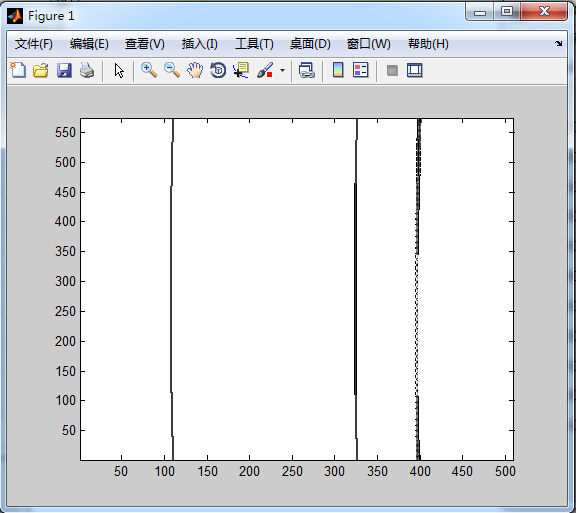Image resolution: width=576 pixels, height=513 pixels.
Task: Dock the figure using the menu bar arrow
Action: (x=558, y=43)
